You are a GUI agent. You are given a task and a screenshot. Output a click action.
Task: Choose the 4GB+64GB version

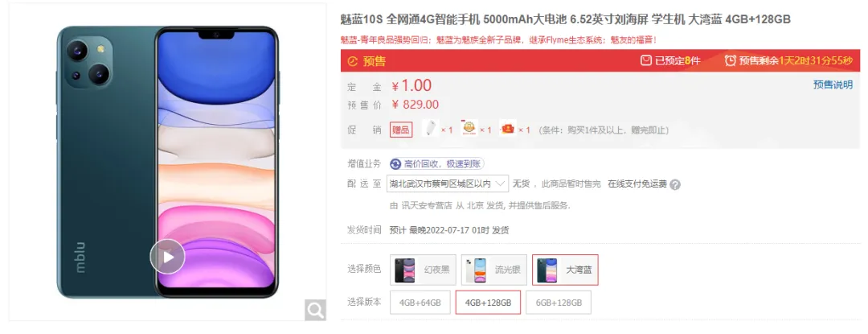pos(420,303)
